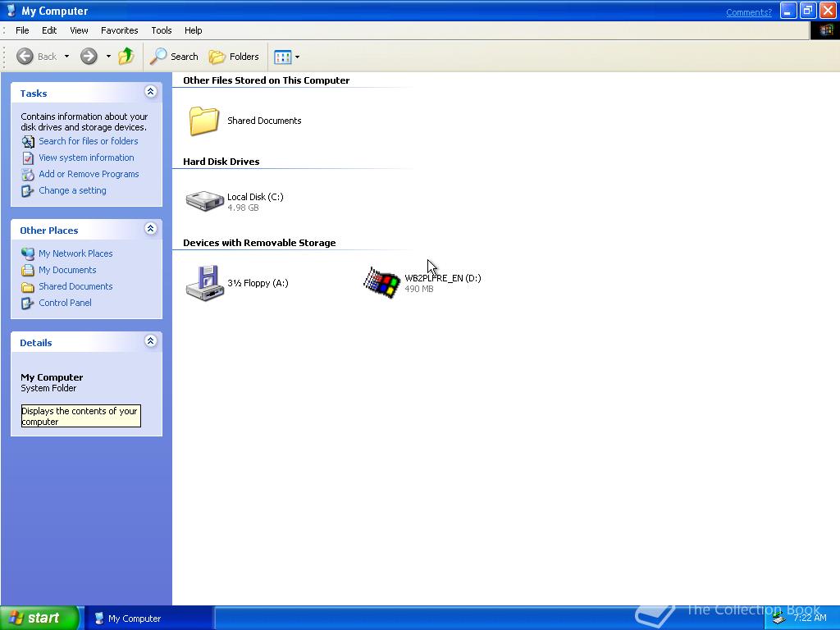This screenshot has width=840, height=630.
Task: Click the Devices with Removable Storage header
Action: pyautogui.click(x=259, y=243)
